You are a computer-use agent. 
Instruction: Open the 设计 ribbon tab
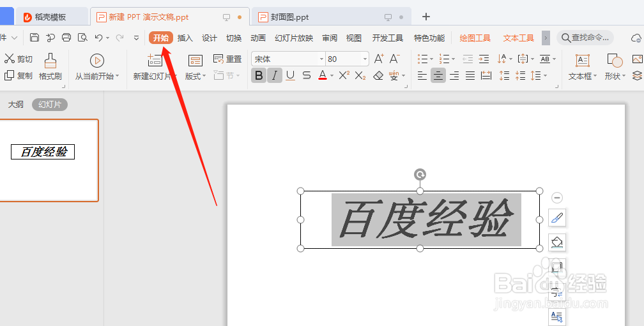pyautogui.click(x=210, y=38)
